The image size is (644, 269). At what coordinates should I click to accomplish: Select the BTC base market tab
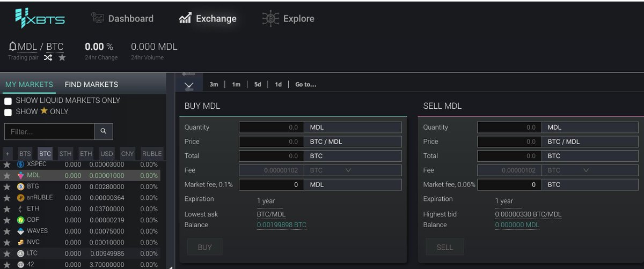(x=45, y=154)
